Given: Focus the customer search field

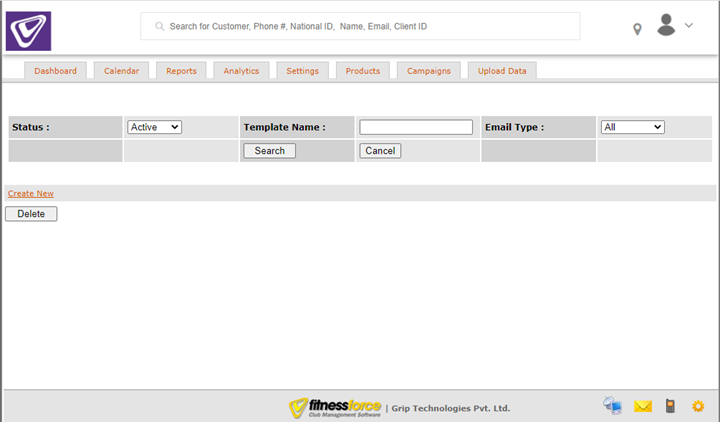Looking at the screenshot, I should click(360, 26).
